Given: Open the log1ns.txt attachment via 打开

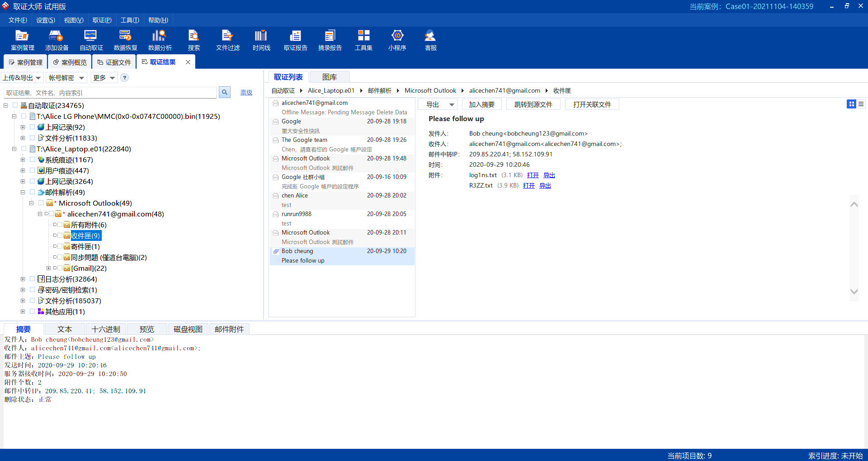Looking at the screenshot, I should click(533, 175).
